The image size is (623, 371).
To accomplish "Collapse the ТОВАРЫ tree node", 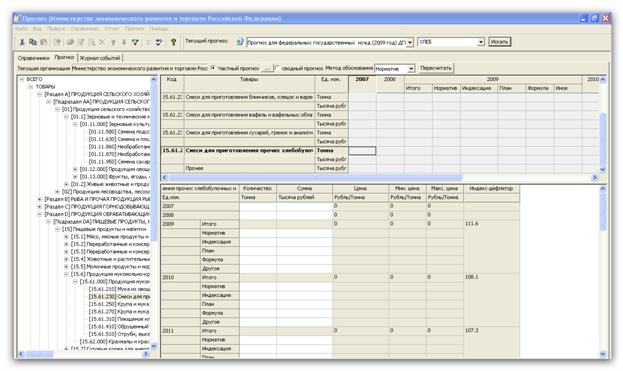I will click(31, 87).
